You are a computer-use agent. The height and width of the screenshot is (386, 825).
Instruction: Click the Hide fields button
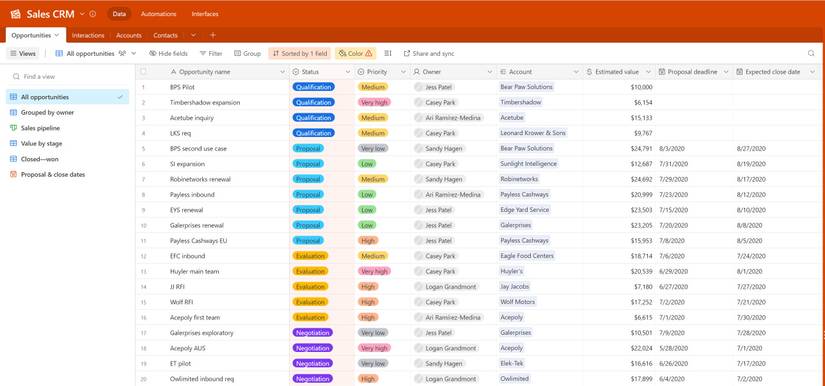click(168, 53)
